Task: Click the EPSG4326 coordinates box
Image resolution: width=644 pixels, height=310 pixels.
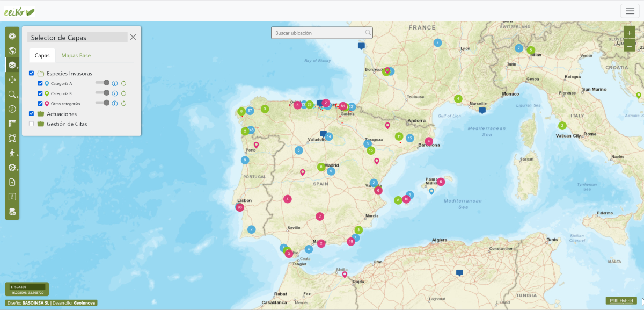Action: tap(27, 290)
